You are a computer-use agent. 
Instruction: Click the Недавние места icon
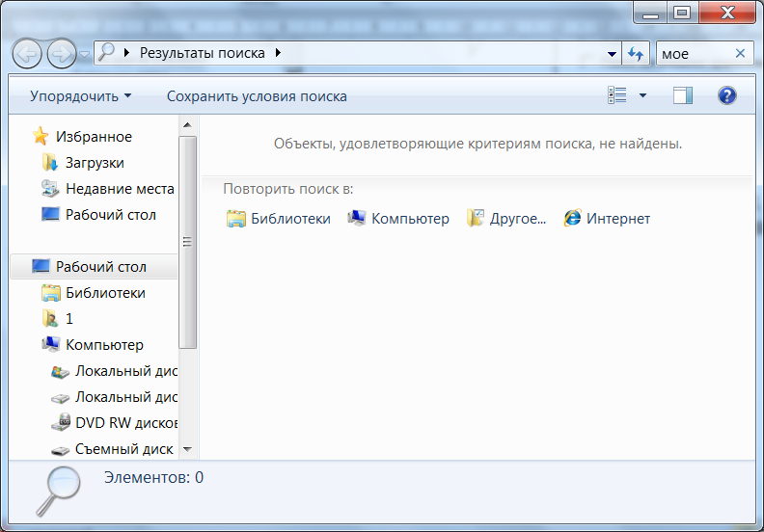click(50, 188)
